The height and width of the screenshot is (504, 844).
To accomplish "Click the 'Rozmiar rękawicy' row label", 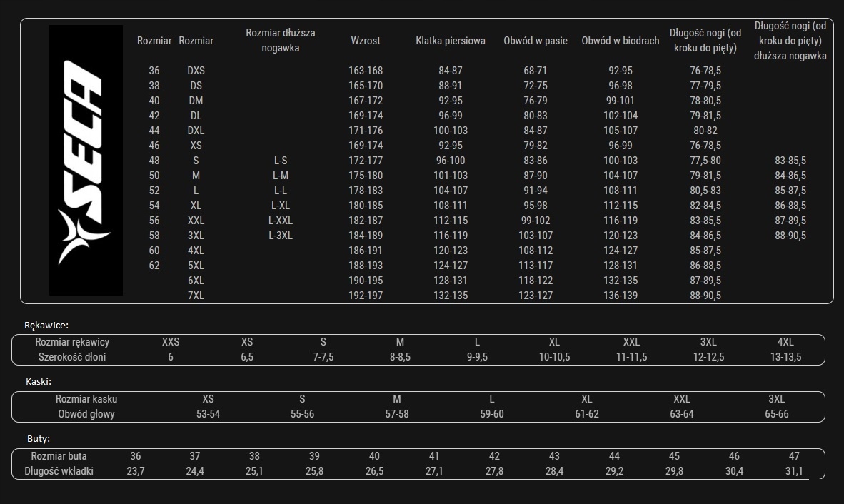I will [x=72, y=341].
